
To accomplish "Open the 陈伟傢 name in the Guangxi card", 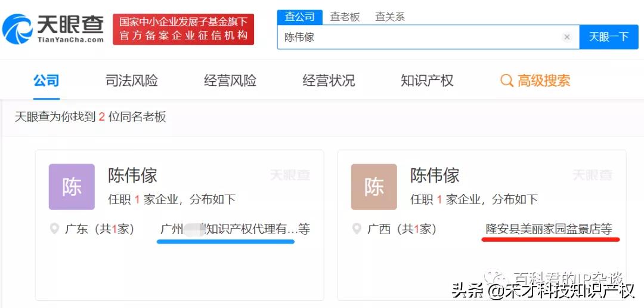I will point(435,175).
